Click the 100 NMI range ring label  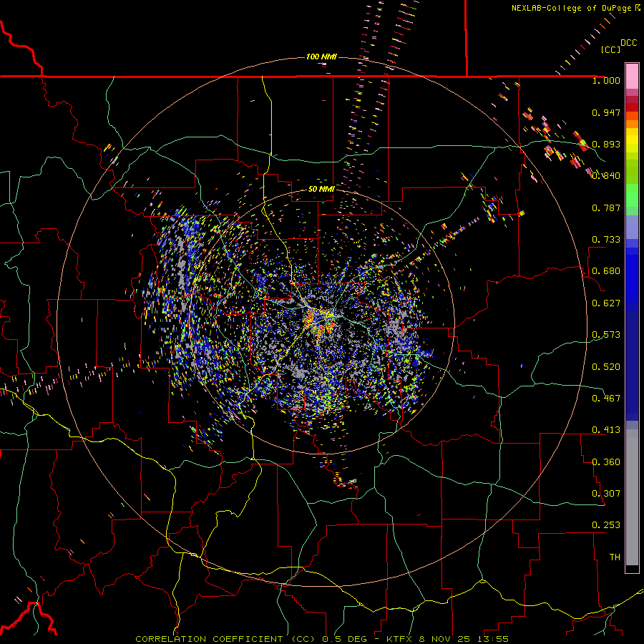coord(321,57)
